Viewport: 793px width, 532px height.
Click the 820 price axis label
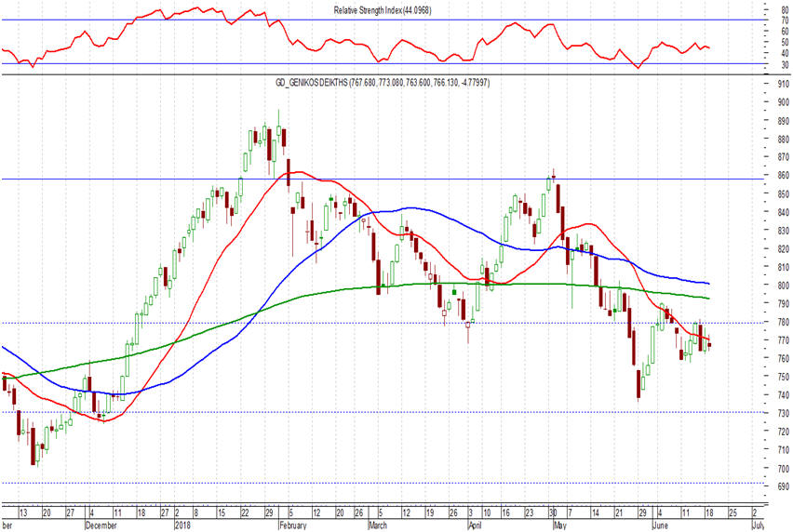(784, 248)
